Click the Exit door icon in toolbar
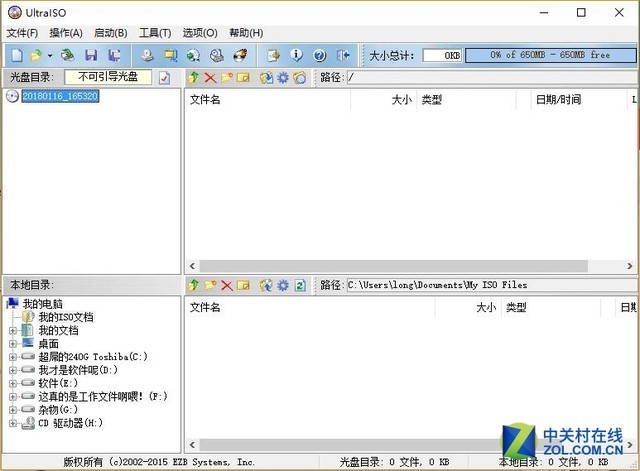 point(343,55)
